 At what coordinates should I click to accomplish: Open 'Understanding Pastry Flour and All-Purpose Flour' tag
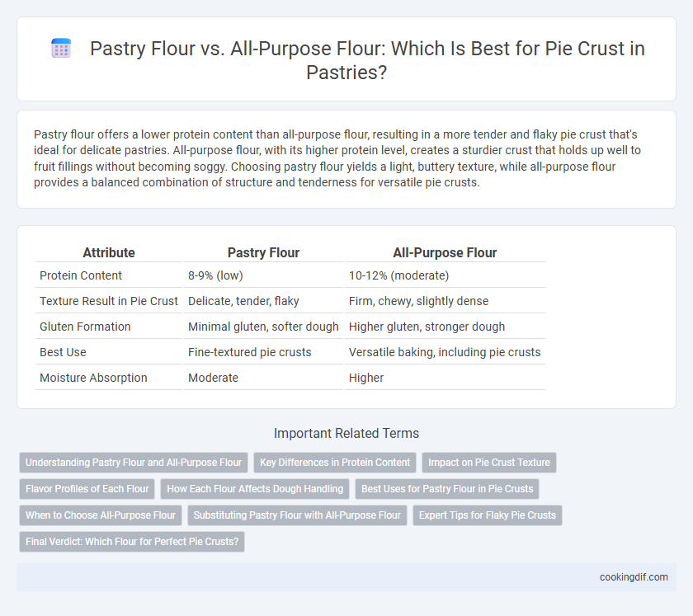coord(134,463)
